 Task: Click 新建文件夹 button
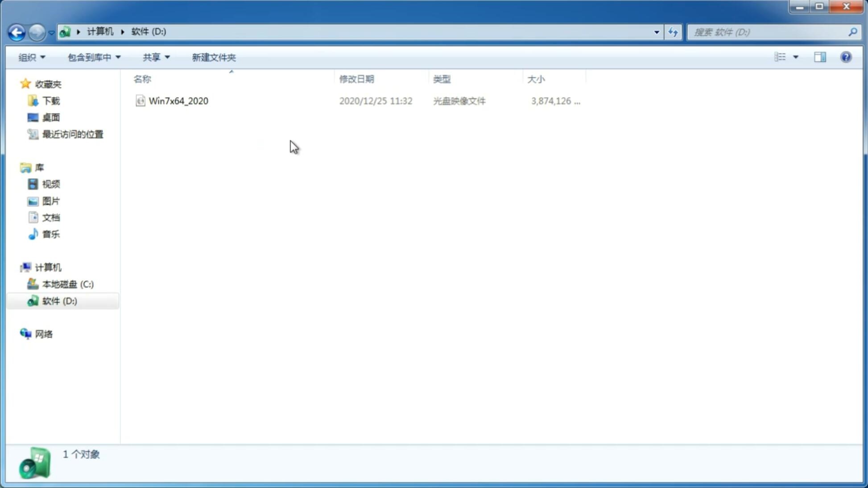click(213, 57)
